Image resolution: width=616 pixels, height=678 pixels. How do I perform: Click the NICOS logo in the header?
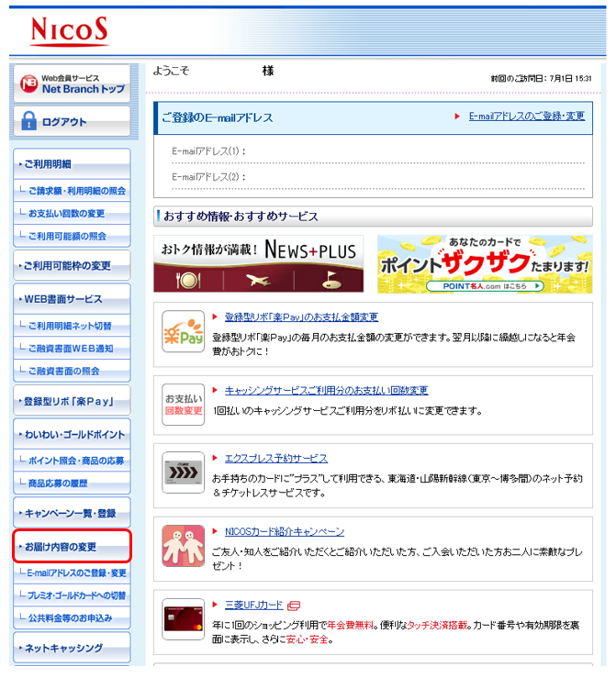pos(69,30)
